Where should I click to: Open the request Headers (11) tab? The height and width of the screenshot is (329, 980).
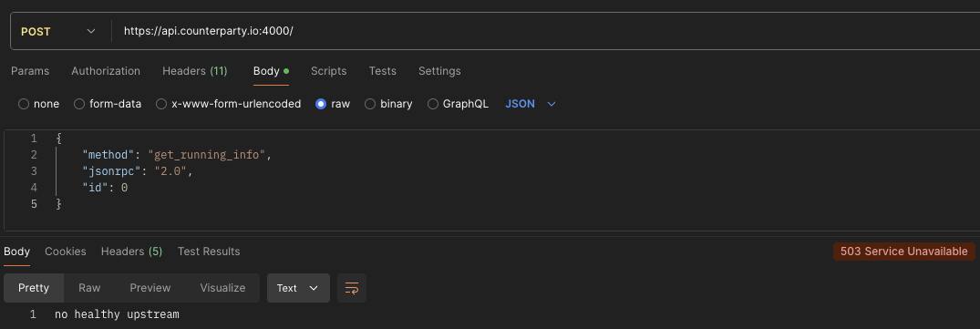tap(194, 71)
